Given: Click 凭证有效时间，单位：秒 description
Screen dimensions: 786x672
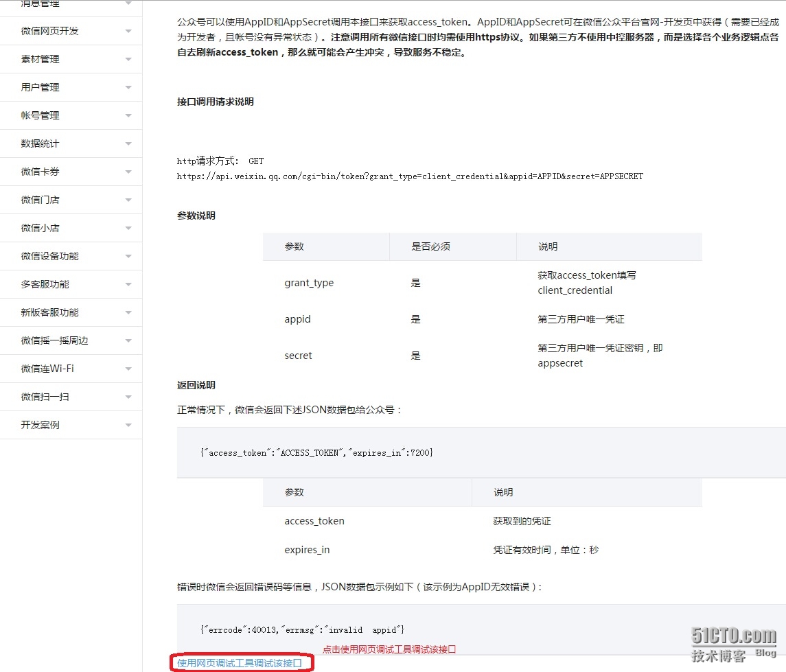Looking at the screenshot, I should (546, 550).
